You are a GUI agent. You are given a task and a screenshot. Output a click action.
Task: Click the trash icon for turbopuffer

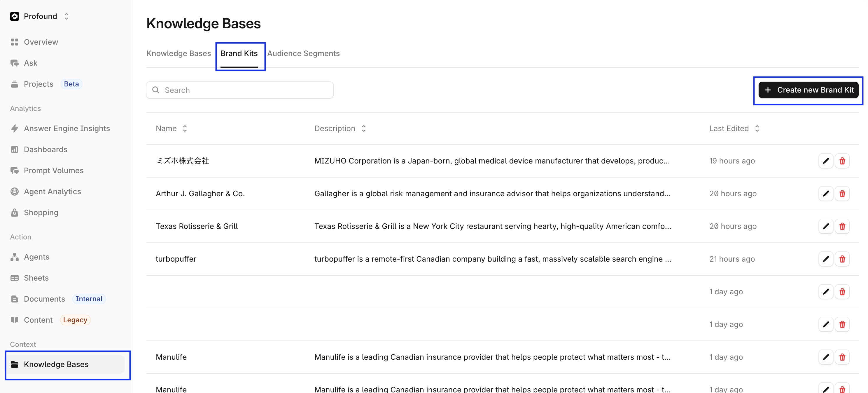(x=842, y=259)
